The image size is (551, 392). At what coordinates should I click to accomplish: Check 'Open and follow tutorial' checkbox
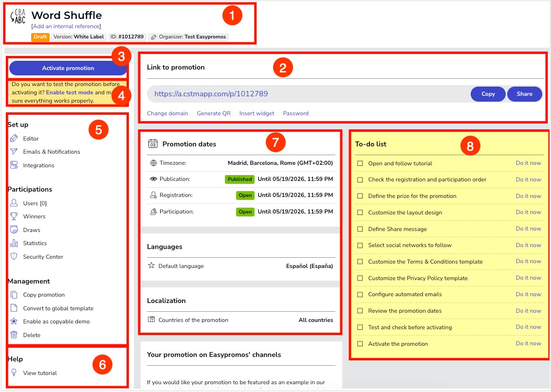(360, 163)
